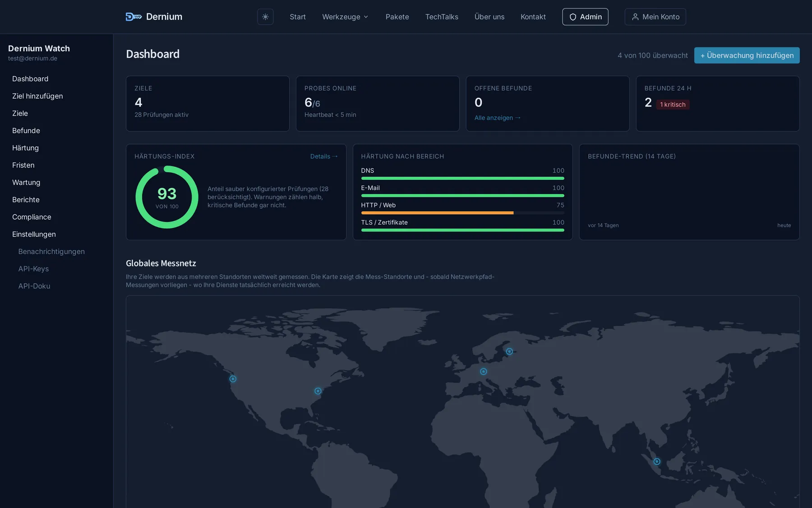This screenshot has width=812, height=508.
Task: Click the Globales Messnetz heading
Action: point(161,263)
